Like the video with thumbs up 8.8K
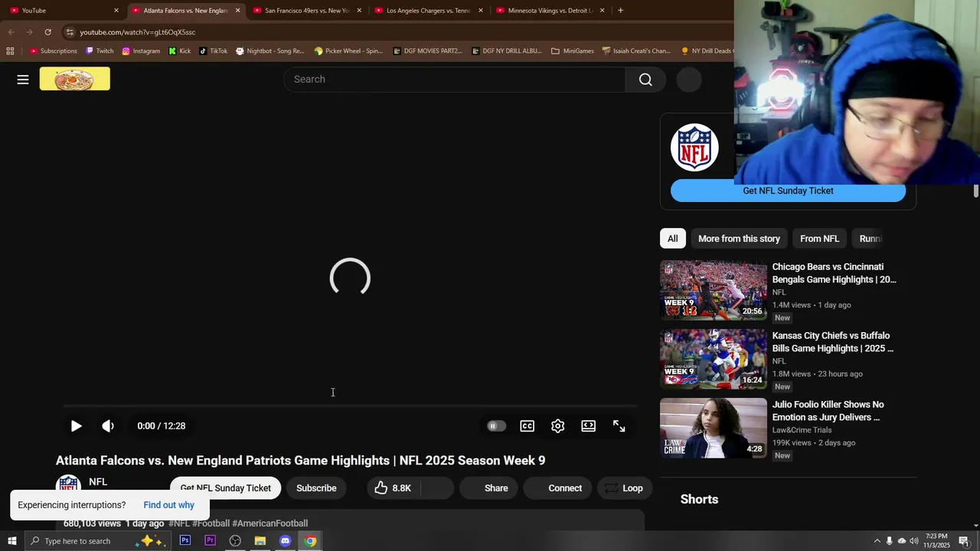 pyautogui.click(x=393, y=488)
